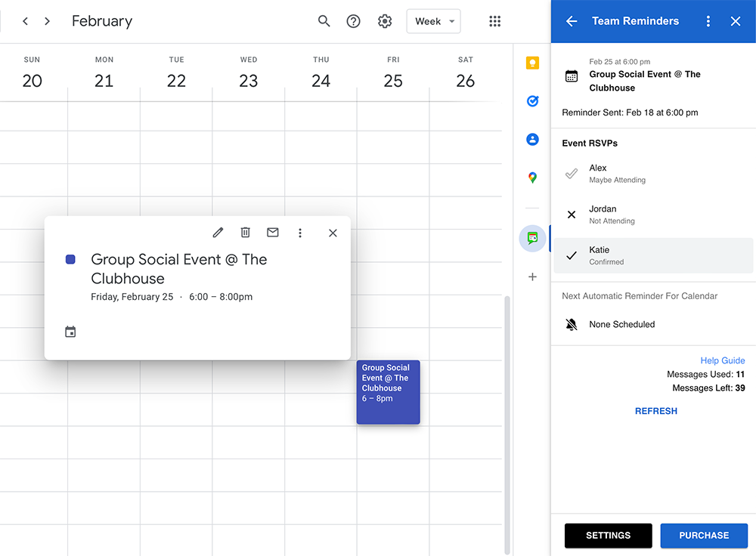Click the Group Social Event calendar block
This screenshot has height=556, width=756.
coord(388,391)
